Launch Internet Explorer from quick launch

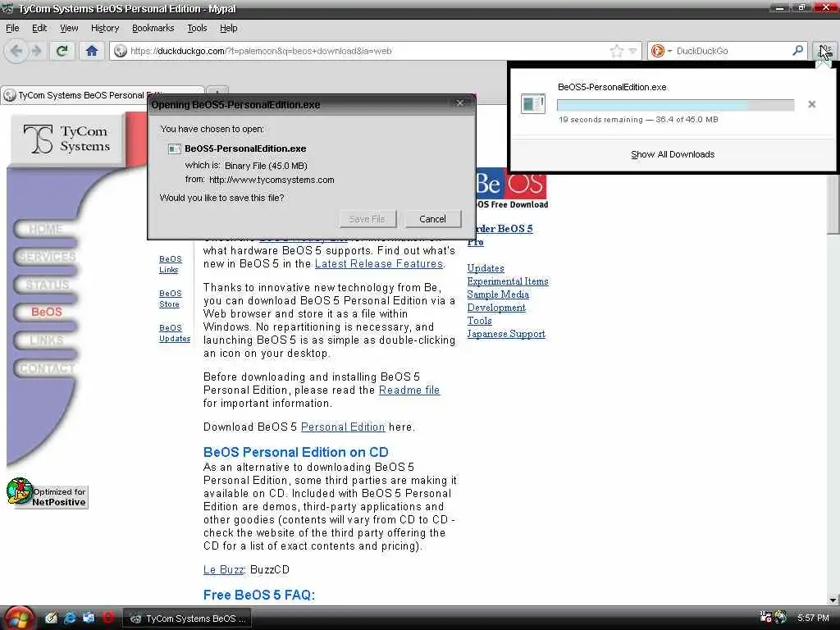[70, 618]
